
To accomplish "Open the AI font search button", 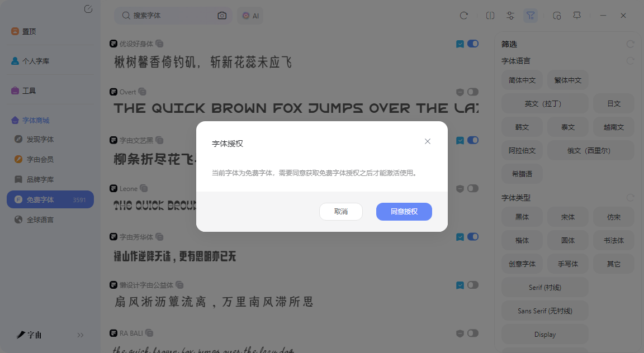I will point(250,16).
